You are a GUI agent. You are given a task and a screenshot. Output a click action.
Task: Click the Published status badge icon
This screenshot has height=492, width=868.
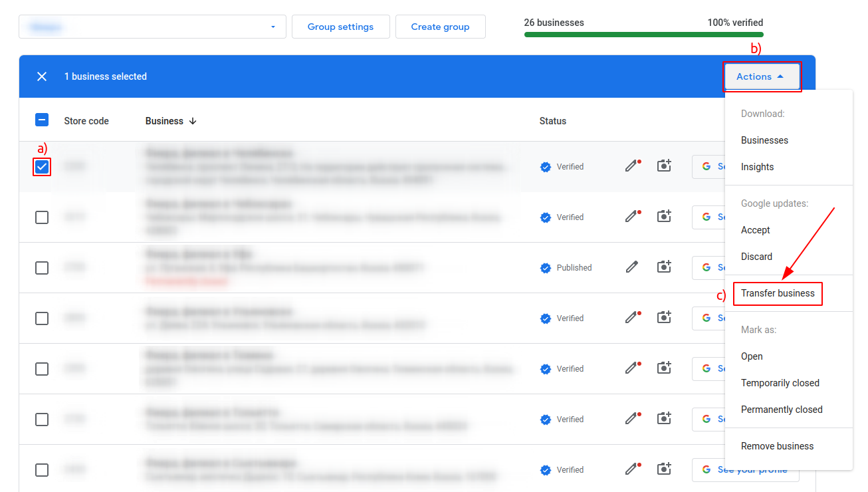click(546, 268)
